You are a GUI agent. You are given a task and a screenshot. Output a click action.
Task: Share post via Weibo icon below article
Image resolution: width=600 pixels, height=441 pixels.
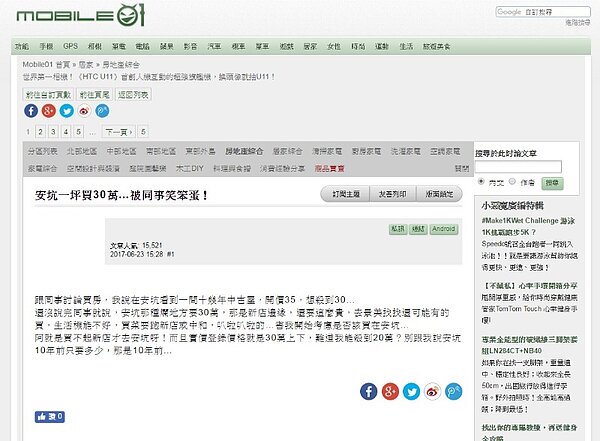pyautogui.click(x=432, y=391)
